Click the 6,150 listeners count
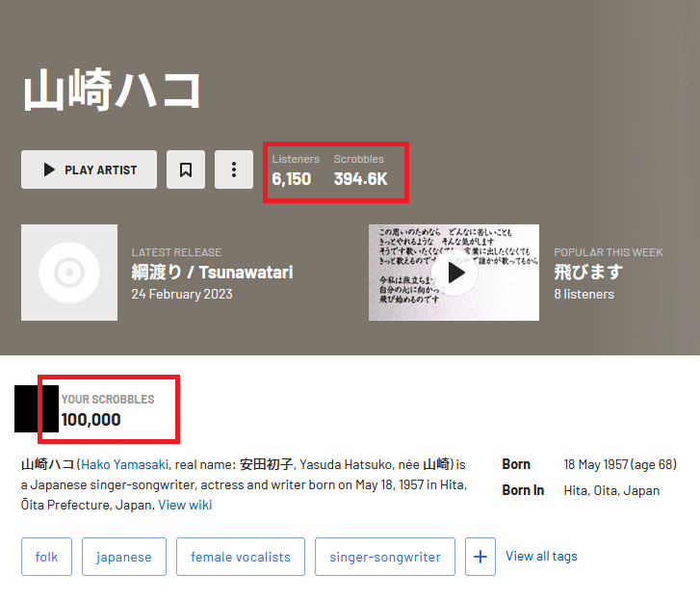This screenshot has height=600, width=700. click(292, 179)
